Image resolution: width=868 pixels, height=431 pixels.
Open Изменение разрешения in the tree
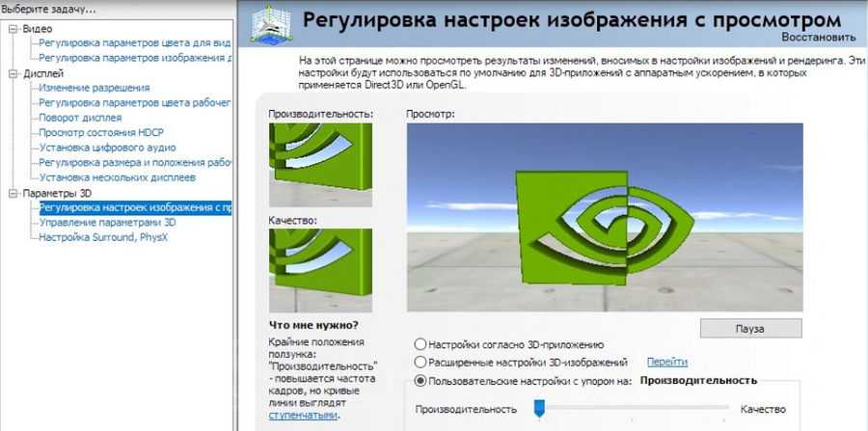pos(94,89)
